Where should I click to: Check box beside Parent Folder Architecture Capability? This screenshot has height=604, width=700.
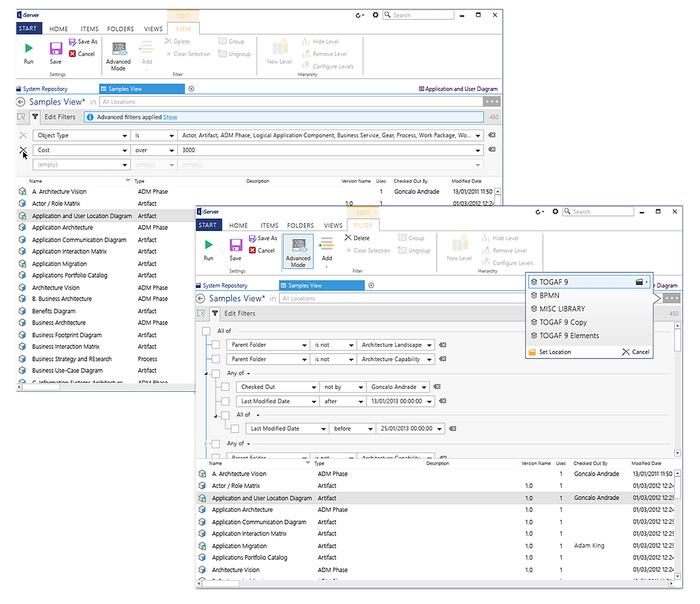click(x=216, y=359)
